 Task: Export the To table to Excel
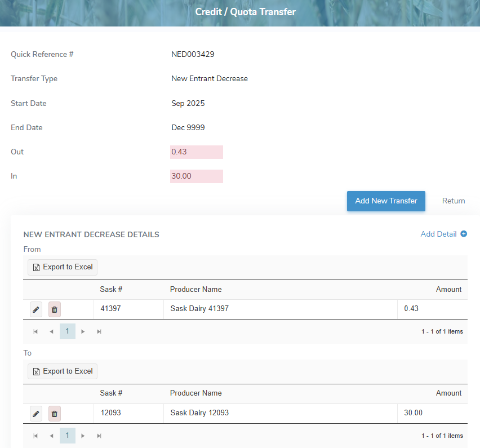[x=63, y=371]
